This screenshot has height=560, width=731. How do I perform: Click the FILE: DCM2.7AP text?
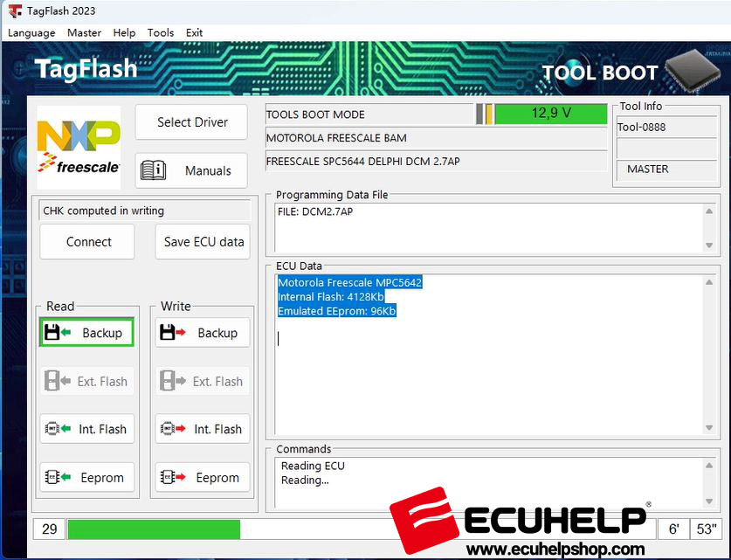point(315,211)
